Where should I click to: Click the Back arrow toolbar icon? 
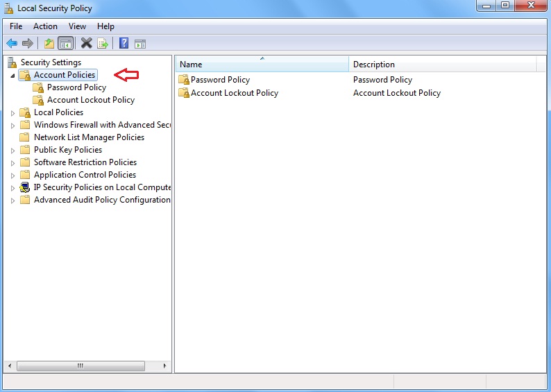click(12, 43)
